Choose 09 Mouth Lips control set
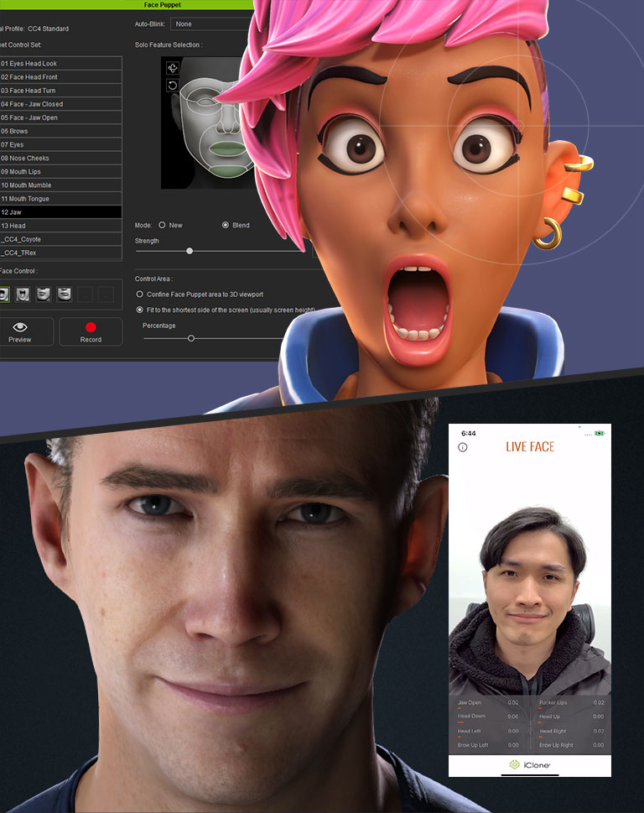Viewport: 644px width, 813px height. (60, 172)
